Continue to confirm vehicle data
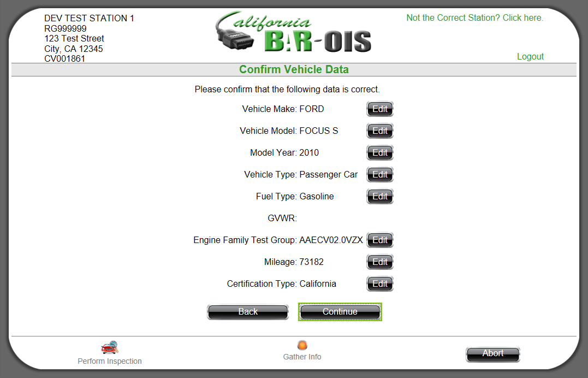The image size is (588, 378). click(x=340, y=312)
